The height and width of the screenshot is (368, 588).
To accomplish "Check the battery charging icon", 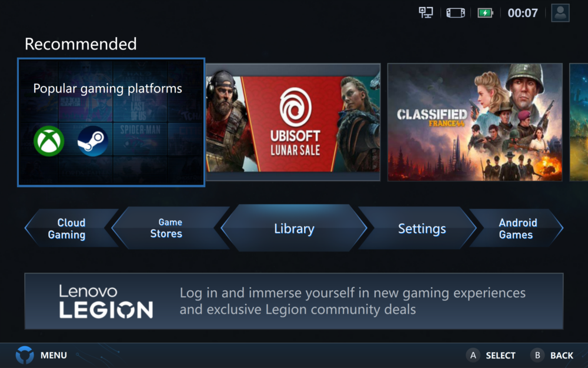I will click(x=485, y=13).
